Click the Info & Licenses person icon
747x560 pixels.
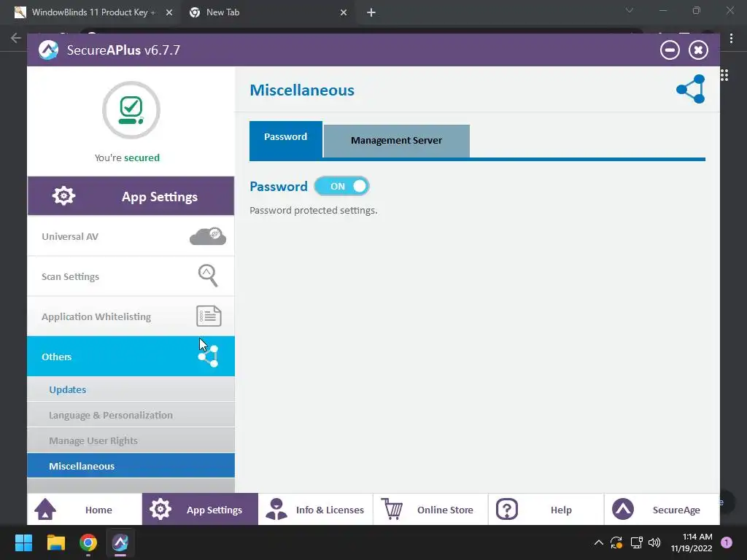pyautogui.click(x=276, y=510)
